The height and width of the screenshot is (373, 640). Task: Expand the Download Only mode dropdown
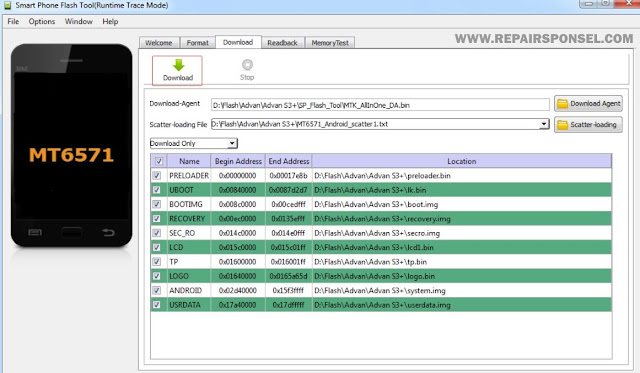(232, 143)
